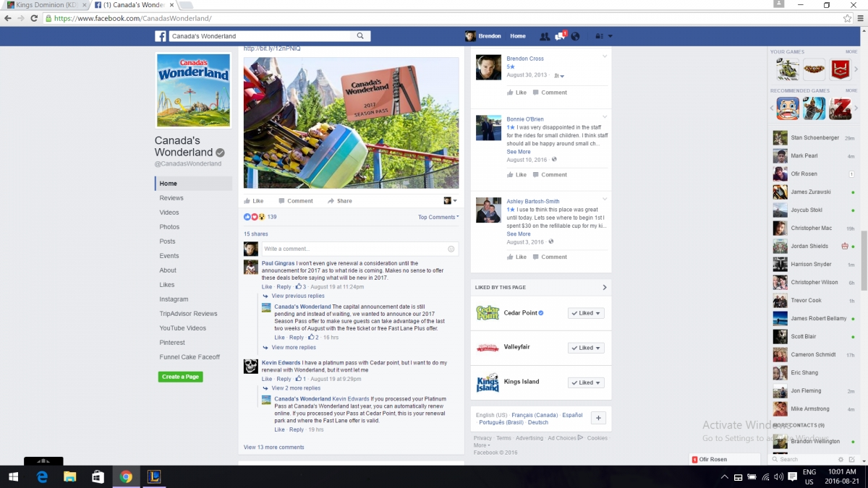Click the Share arrow on the post
868x488 pixels.
[339, 201]
